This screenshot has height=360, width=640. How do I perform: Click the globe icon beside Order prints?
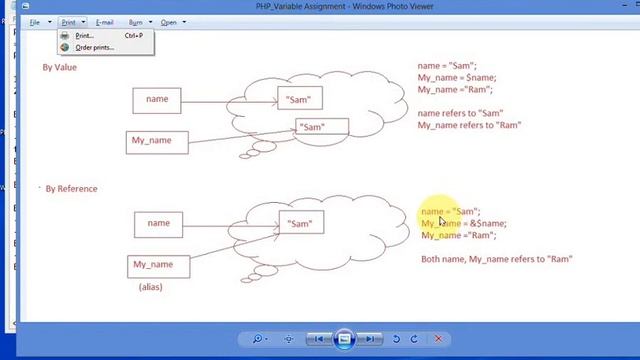coord(65,47)
